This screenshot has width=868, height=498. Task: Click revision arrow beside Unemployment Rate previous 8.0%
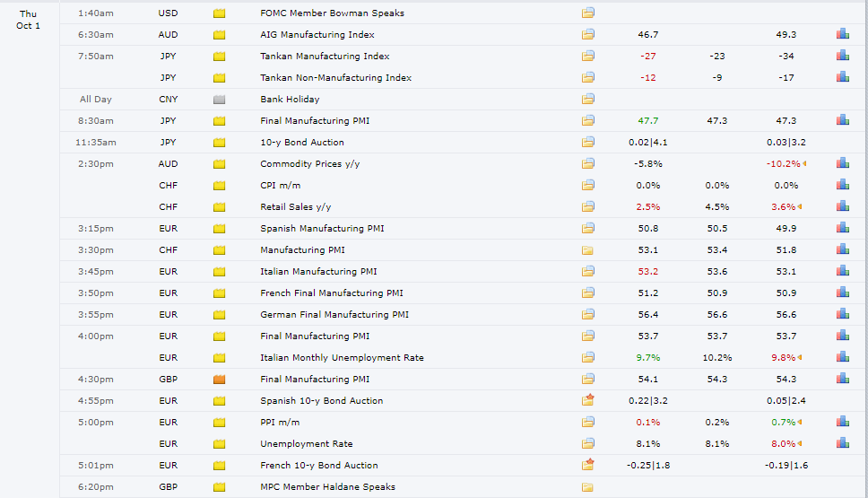(x=800, y=443)
